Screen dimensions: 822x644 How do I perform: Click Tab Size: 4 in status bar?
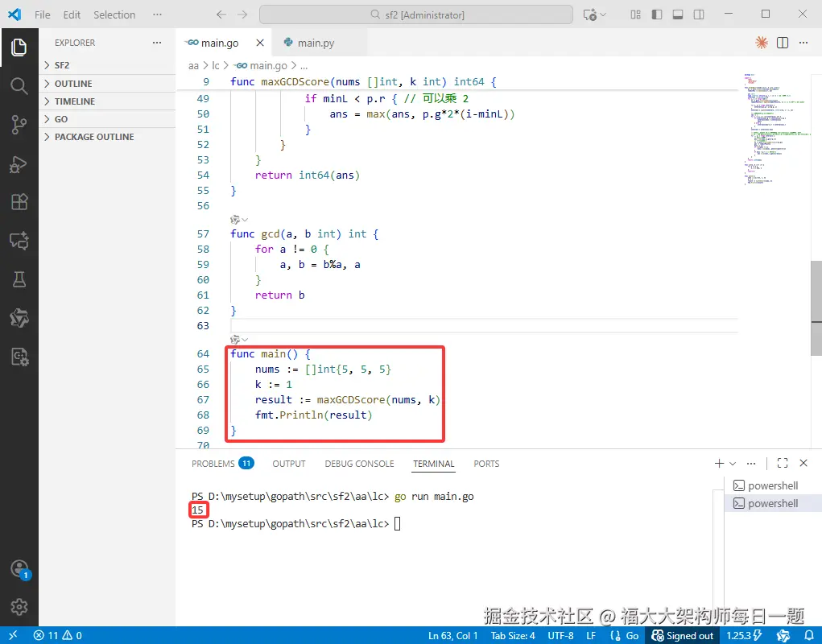(x=513, y=636)
